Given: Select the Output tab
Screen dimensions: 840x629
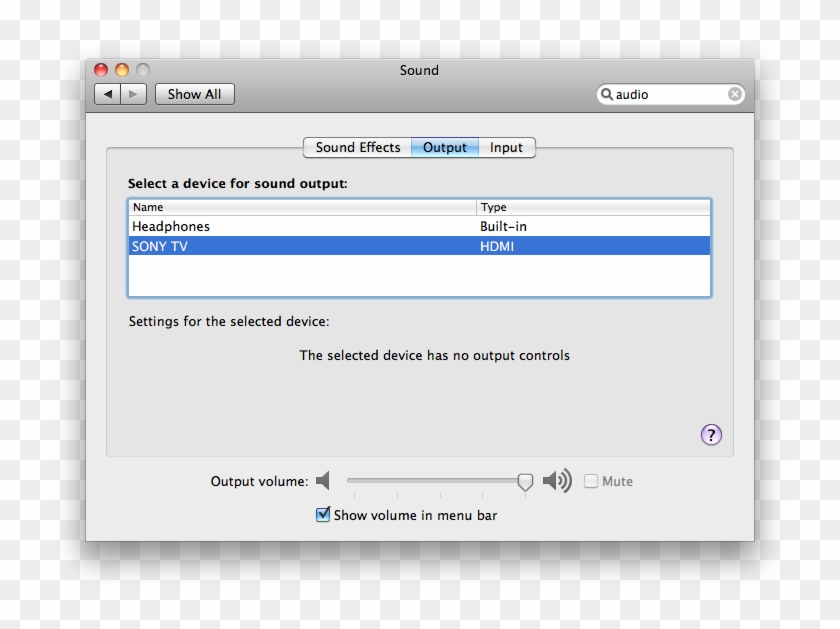Looking at the screenshot, I should pyautogui.click(x=445, y=147).
